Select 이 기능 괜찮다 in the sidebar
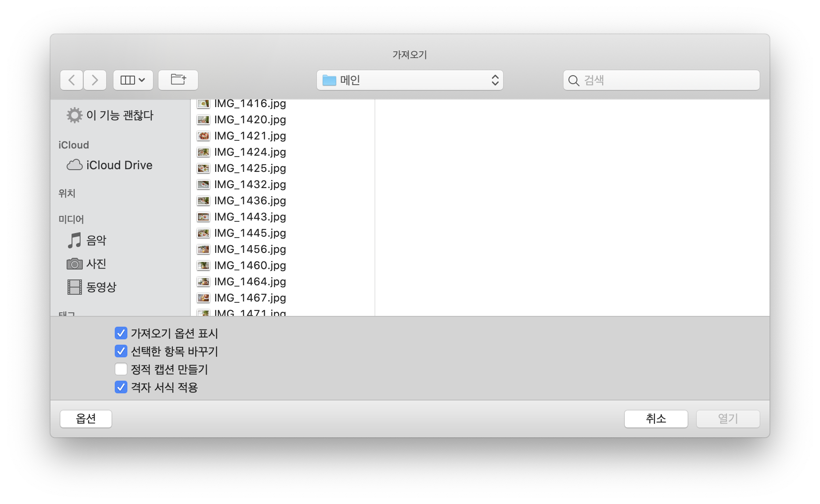The height and width of the screenshot is (504, 820). [x=120, y=115]
